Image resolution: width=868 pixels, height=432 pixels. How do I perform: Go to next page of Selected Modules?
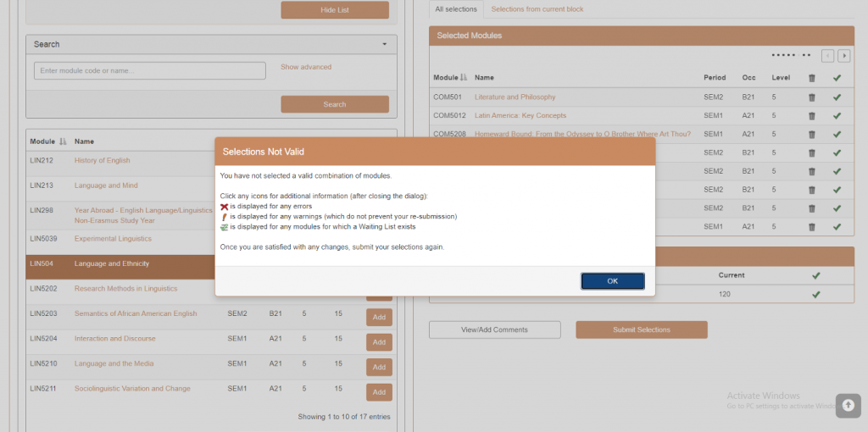point(844,56)
